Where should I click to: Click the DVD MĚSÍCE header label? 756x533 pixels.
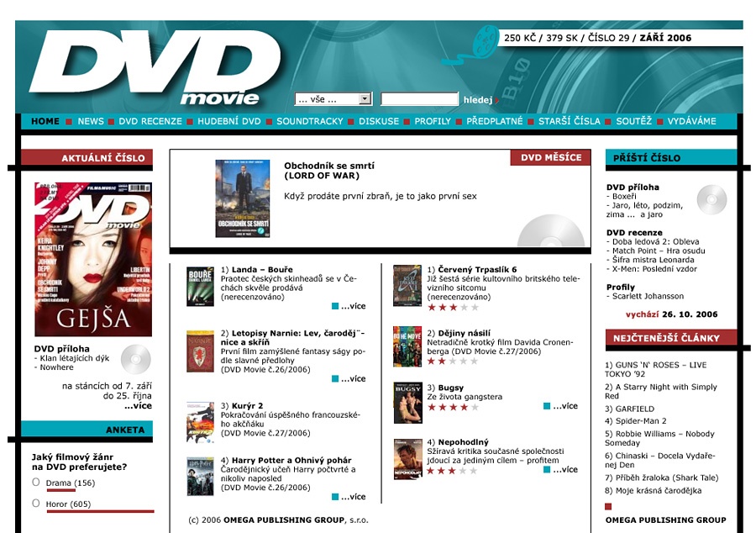550,157
